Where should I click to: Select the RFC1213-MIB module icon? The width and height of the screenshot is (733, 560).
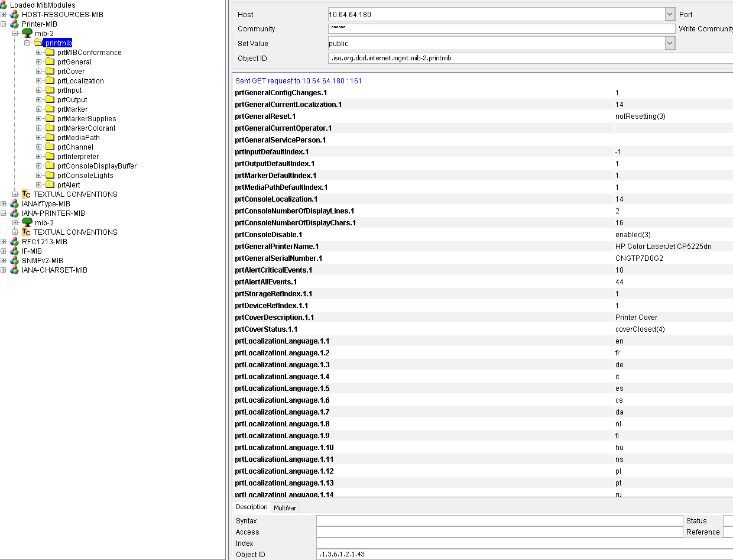coord(13,241)
